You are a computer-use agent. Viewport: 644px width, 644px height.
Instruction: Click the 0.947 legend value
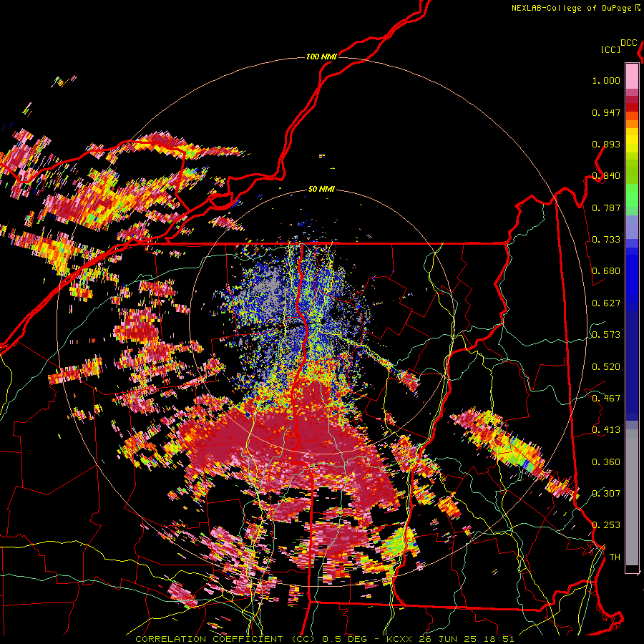click(606, 112)
